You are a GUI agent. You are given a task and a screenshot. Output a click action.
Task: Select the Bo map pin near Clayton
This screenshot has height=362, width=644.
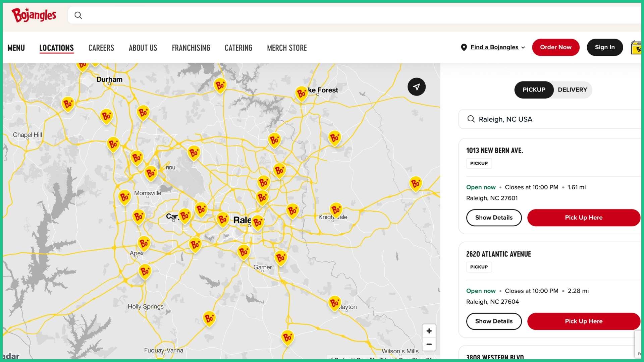click(x=334, y=303)
